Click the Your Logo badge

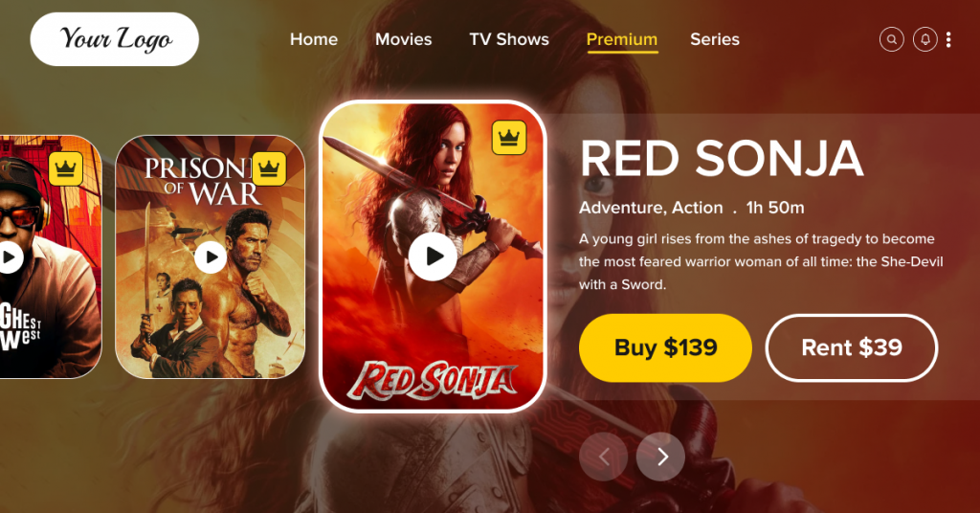115,38
